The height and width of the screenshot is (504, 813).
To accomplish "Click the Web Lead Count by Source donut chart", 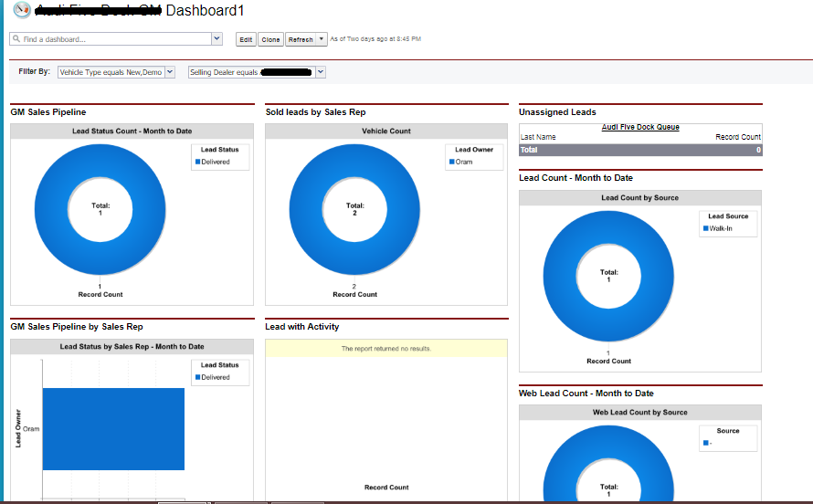I will (x=608, y=464).
